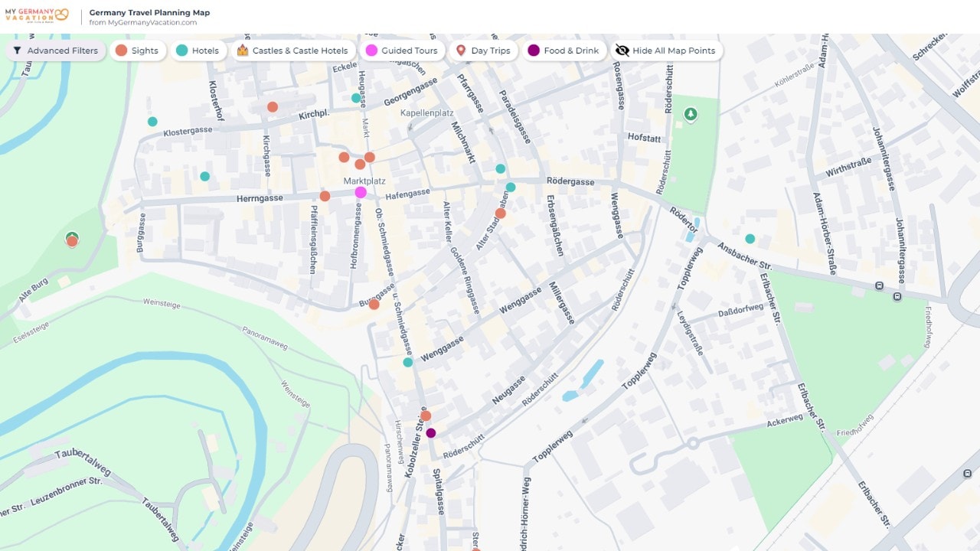Click the sight marker on Herrngasse
This screenshot has width=980, height=551.
pyautogui.click(x=325, y=197)
